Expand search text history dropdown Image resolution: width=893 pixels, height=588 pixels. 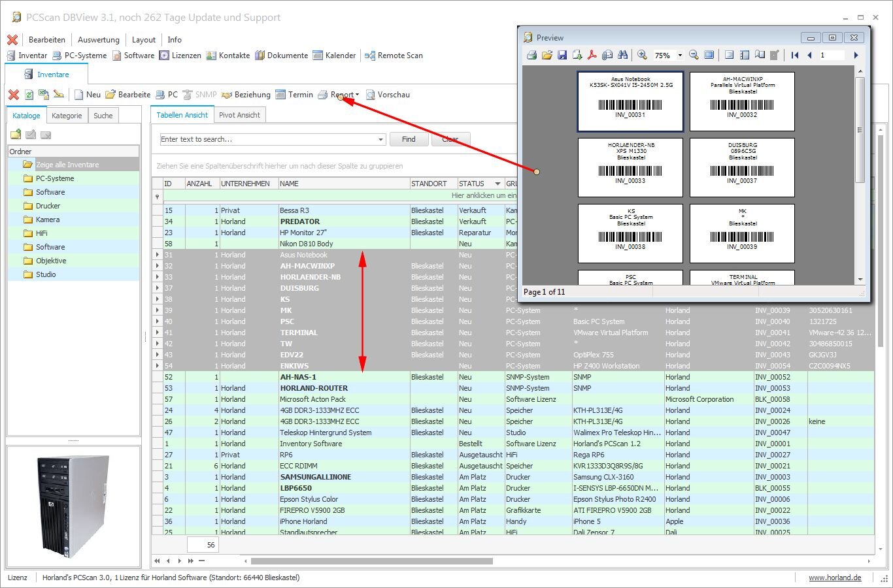(x=381, y=139)
